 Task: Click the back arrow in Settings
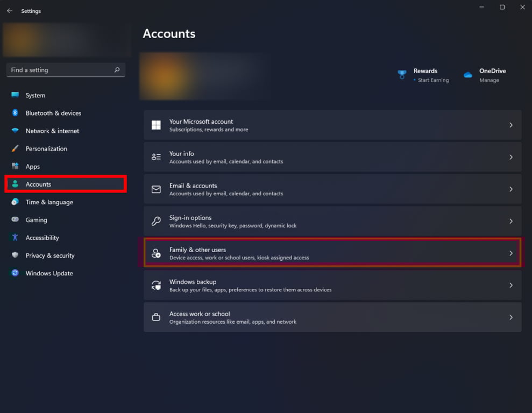click(9, 9)
